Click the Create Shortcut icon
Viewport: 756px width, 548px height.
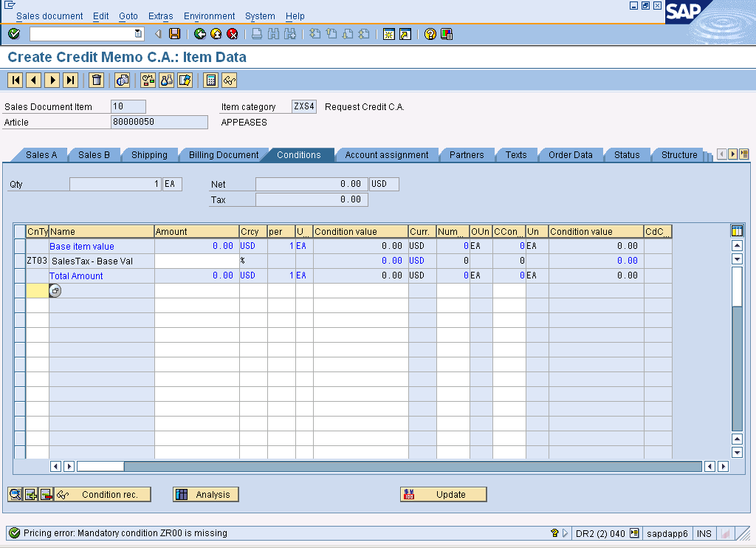405,34
